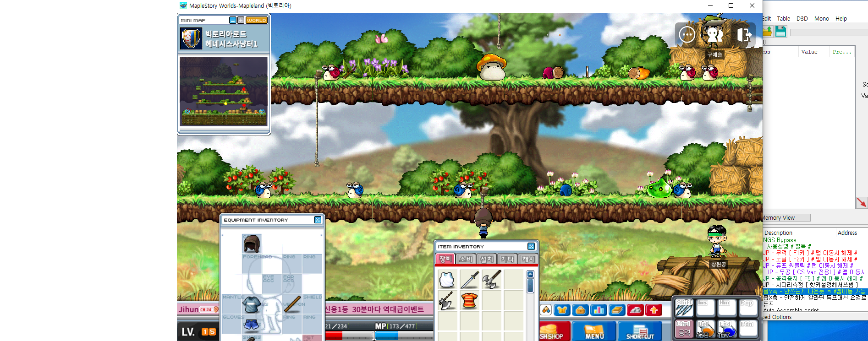Open Help menu in Cheat Engine
This screenshot has width=868, height=341.
[x=841, y=19]
